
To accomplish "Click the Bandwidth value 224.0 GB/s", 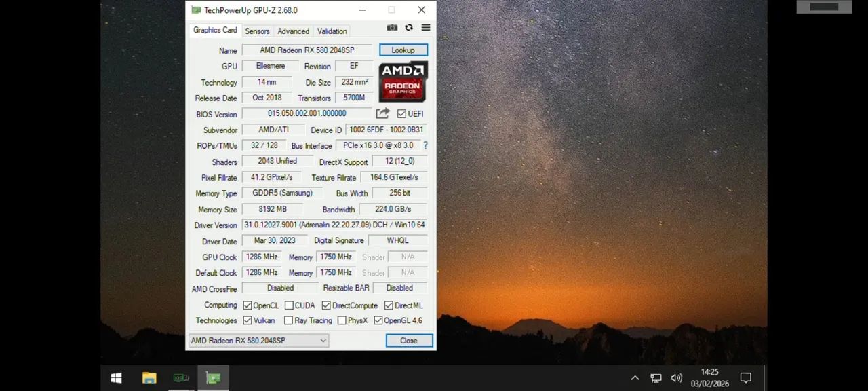I will 393,209.
